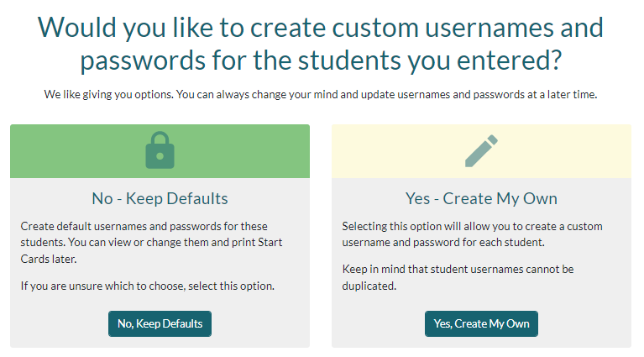Click the "If you are unsure" hint text

click(x=148, y=286)
